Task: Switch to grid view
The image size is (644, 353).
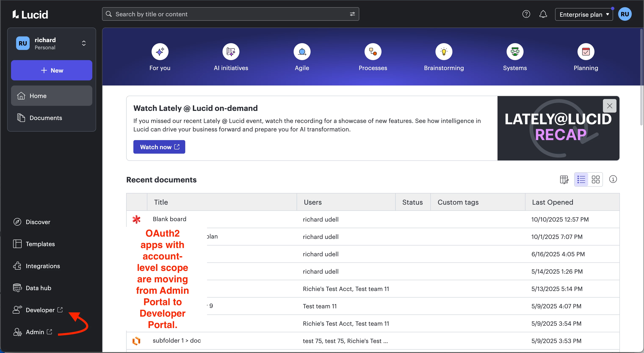Action: 596,179
